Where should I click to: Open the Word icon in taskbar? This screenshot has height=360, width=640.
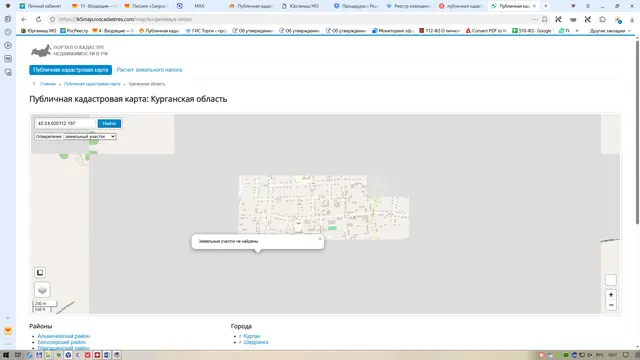coord(107,355)
